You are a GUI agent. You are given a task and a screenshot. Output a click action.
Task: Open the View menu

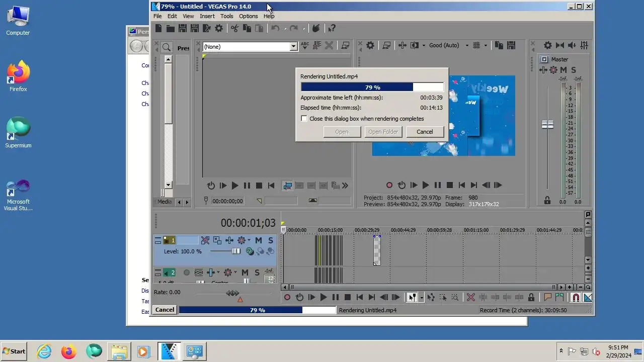coord(188,16)
